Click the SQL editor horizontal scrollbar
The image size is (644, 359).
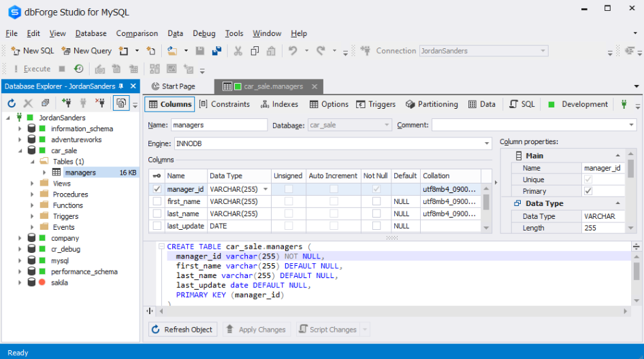pos(393,311)
